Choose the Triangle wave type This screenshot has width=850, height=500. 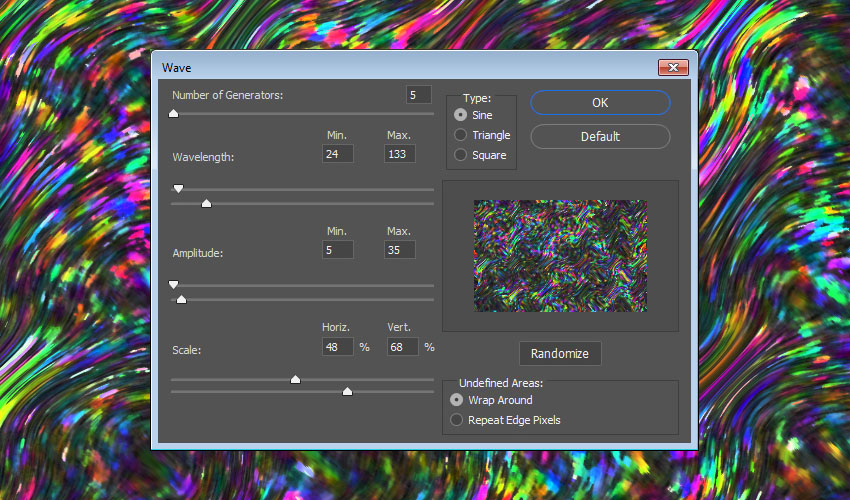(460, 135)
